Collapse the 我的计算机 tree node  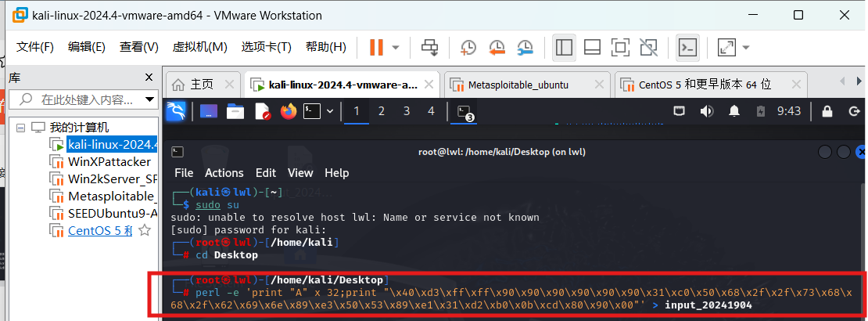tap(21, 128)
